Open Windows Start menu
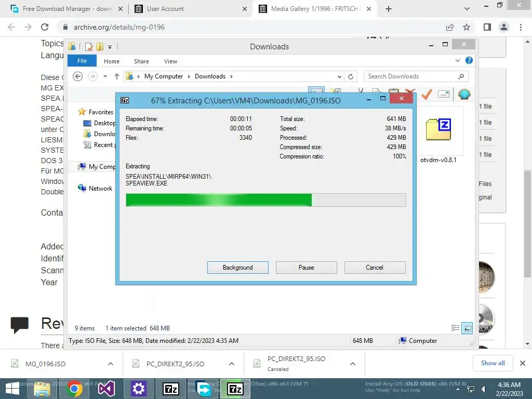This screenshot has height=399, width=532. pyautogui.click(x=12, y=389)
